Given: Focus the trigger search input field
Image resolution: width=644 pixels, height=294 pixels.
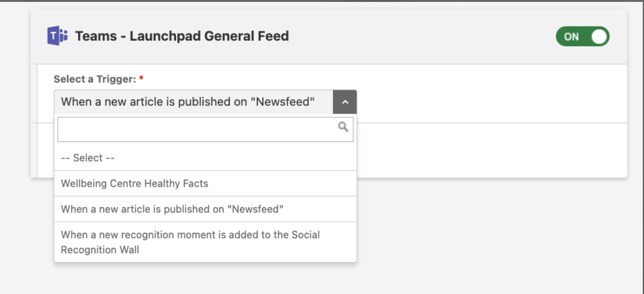Looking at the screenshot, I should pyautogui.click(x=206, y=129).
